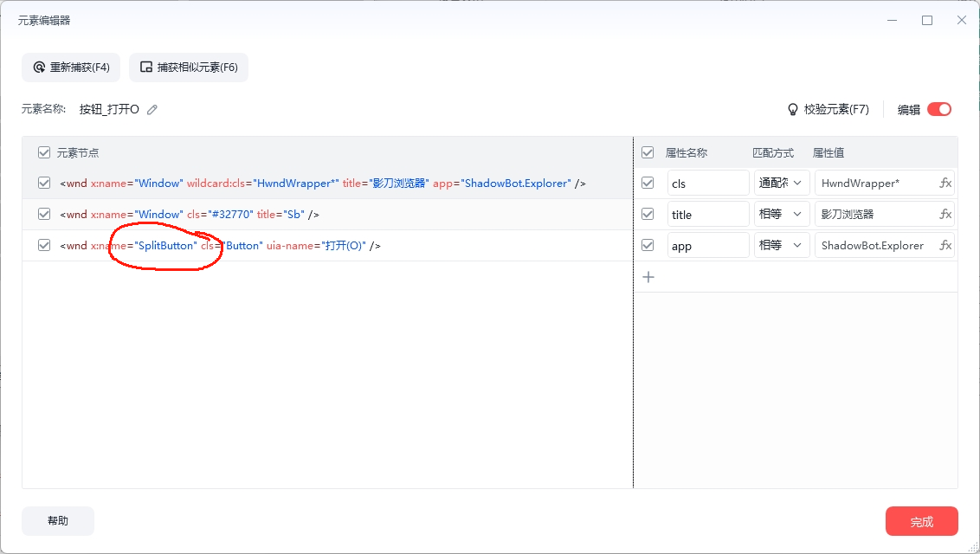
Task: Click the fx icon in app row
Action: pyautogui.click(x=945, y=245)
